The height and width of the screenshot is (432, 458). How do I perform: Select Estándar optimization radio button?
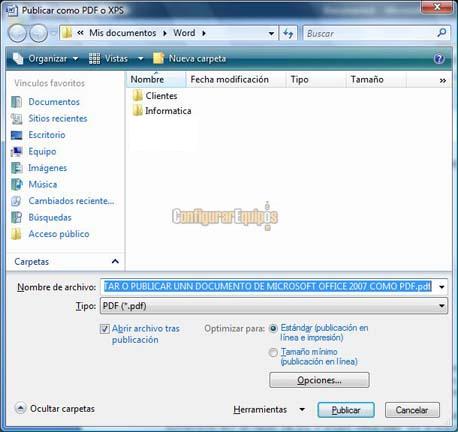(273, 329)
